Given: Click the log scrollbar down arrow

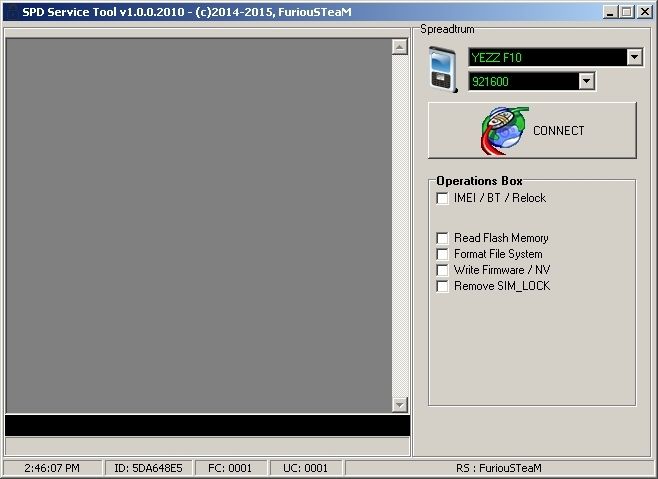Looking at the screenshot, I should pos(400,404).
